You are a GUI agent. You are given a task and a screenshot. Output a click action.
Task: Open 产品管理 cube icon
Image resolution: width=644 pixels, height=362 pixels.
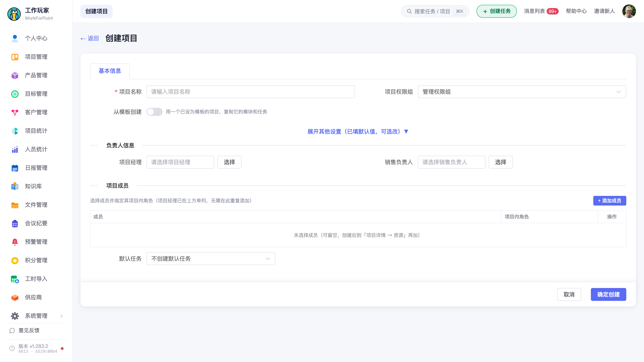coord(15,75)
